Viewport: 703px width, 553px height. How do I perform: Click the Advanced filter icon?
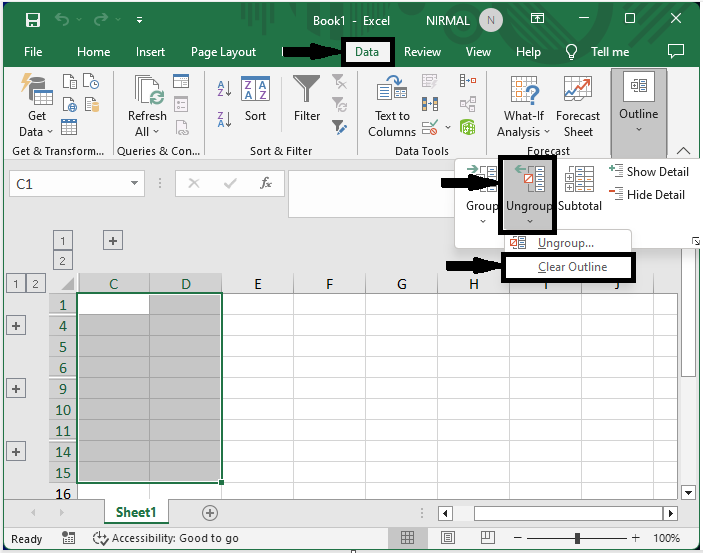click(x=339, y=127)
